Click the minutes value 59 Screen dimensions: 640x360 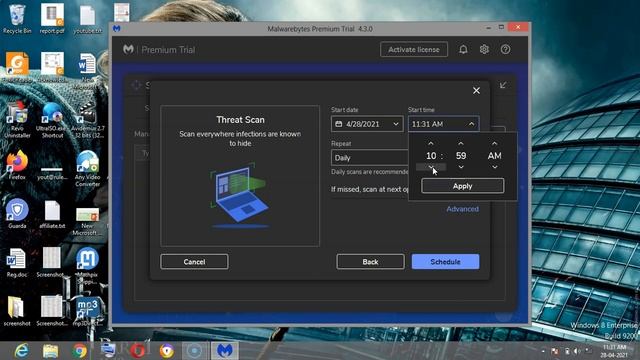pyautogui.click(x=461, y=156)
